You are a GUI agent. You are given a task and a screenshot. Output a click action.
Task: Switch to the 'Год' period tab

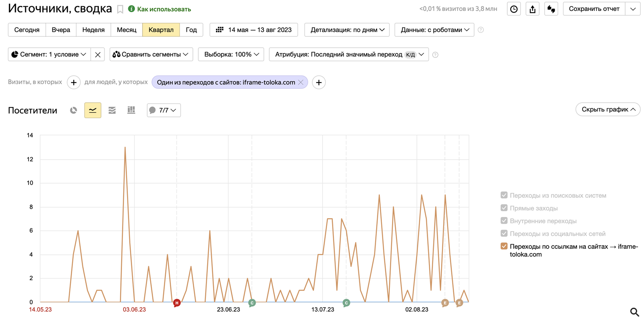(x=191, y=30)
